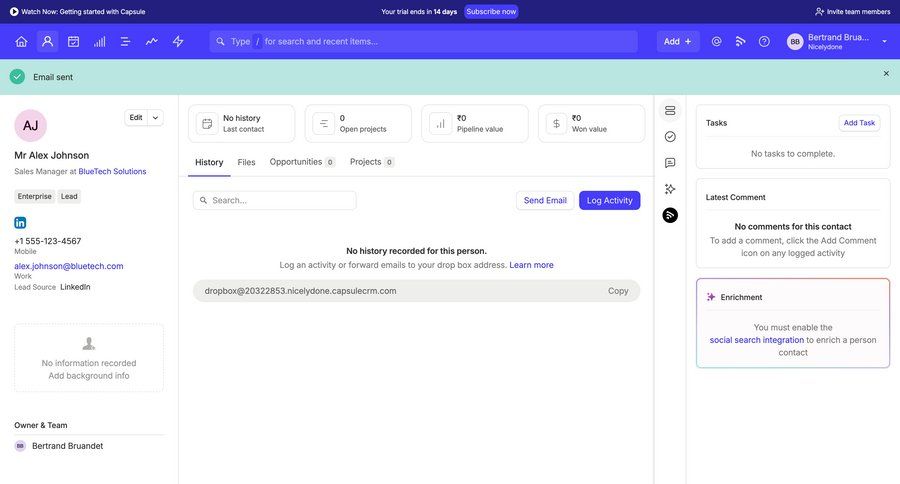
Task: Click the Send Email button
Action: [545, 200]
